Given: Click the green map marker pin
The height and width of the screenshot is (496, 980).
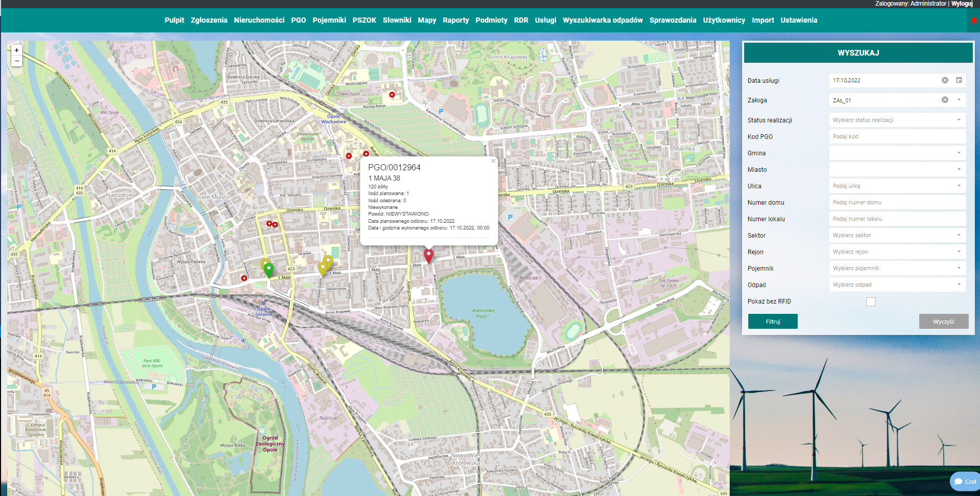Looking at the screenshot, I should click(x=268, y=270).
